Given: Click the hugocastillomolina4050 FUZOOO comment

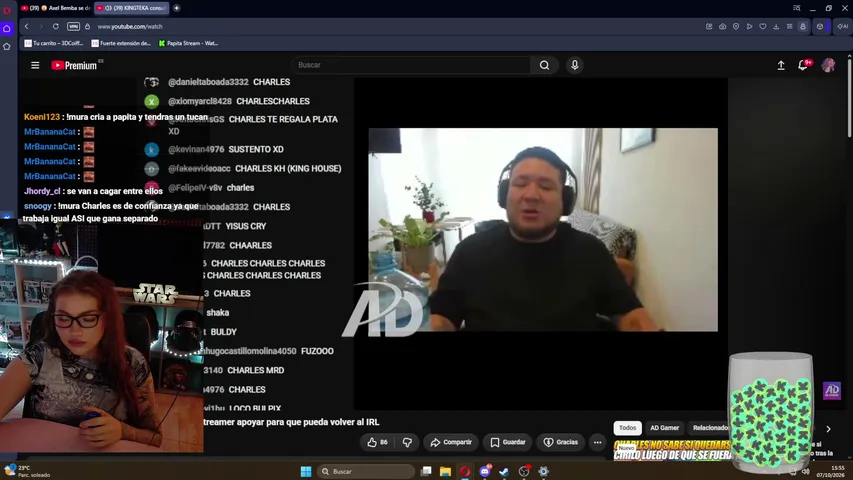Looking at the screenshot, I should coord(269,351).
